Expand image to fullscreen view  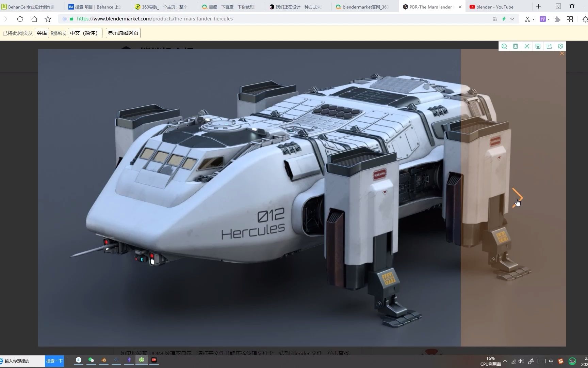[527, 46]
